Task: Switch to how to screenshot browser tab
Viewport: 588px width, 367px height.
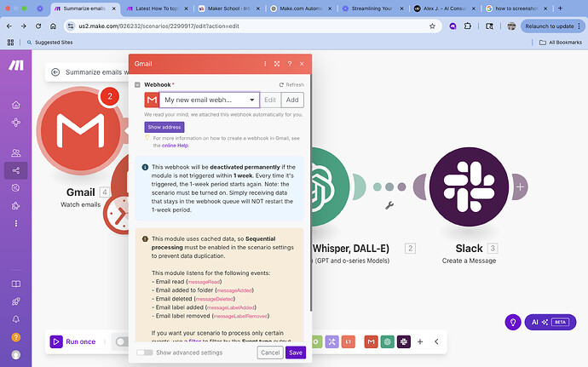Action: [x=517, y=9]
